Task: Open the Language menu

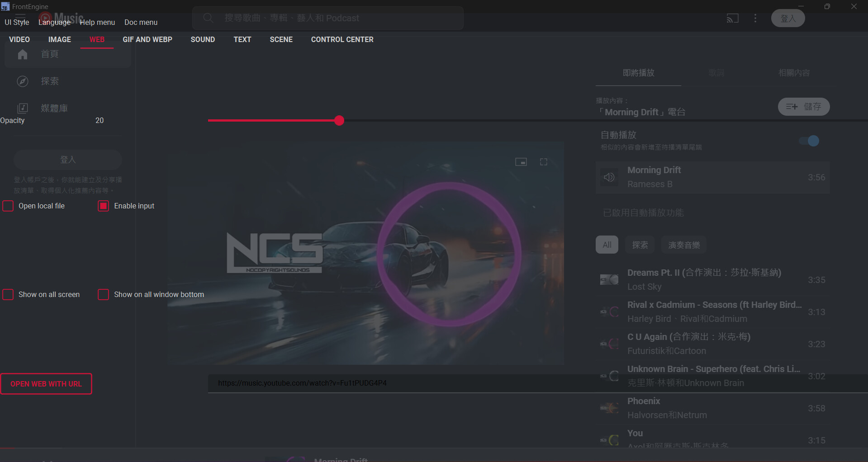Action: click(54, 22)
